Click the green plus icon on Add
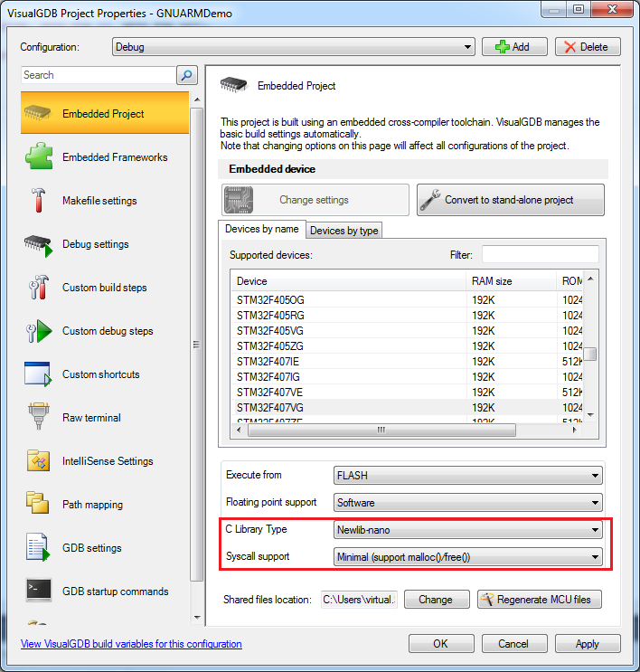This screenshot has width=640, height=672. pyautogui.click(x=502, y=47)
